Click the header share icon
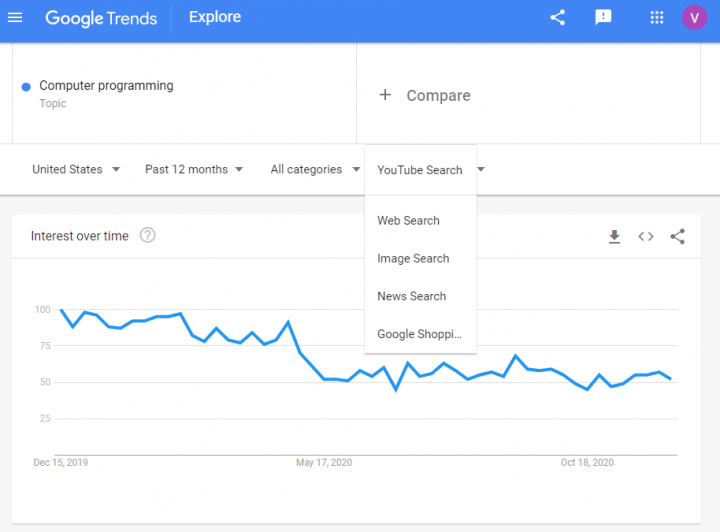The width and height of the screenshot is (720, 532). tap(557, 17)
